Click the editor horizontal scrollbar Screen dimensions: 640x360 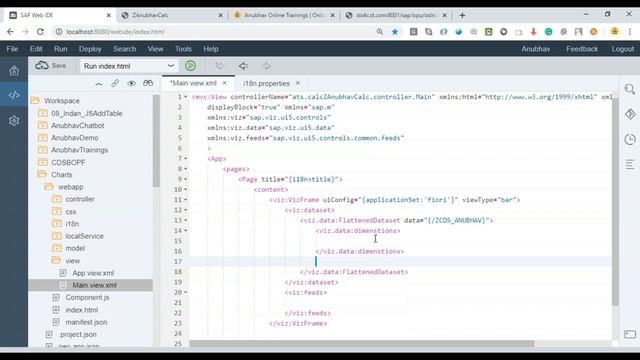tap(361, 344)
